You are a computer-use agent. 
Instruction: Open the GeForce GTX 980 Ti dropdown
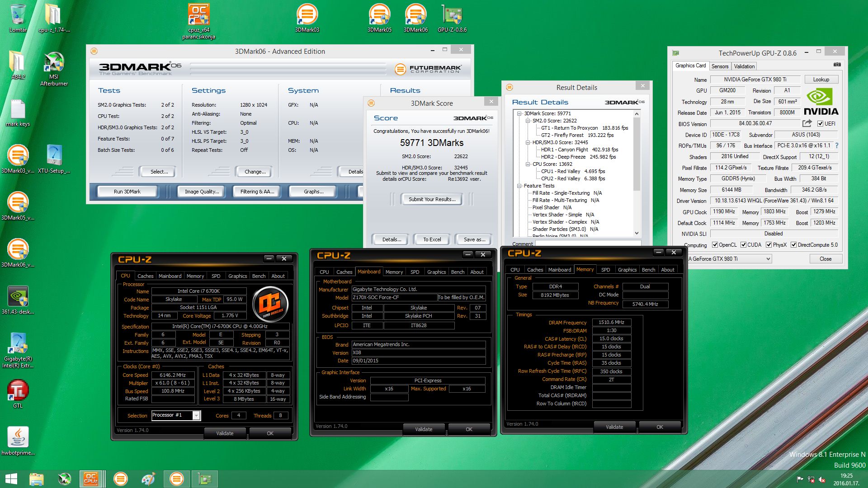pos(768,259)
